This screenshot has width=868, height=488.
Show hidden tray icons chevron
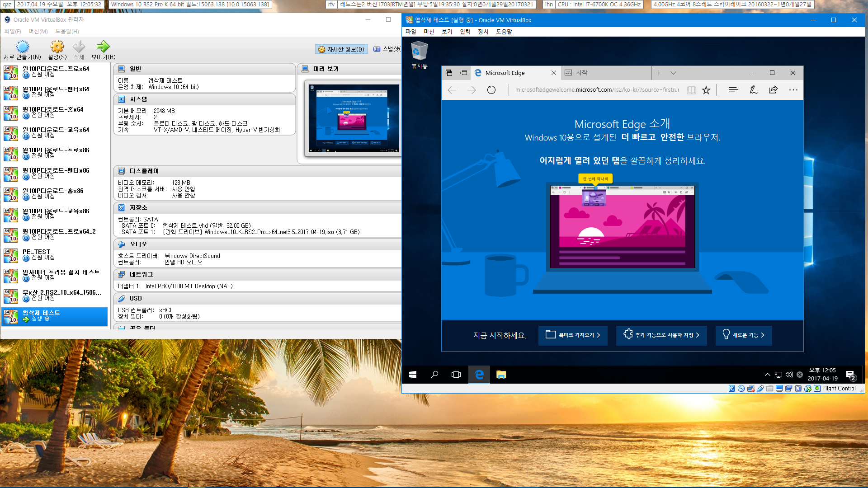767,375
